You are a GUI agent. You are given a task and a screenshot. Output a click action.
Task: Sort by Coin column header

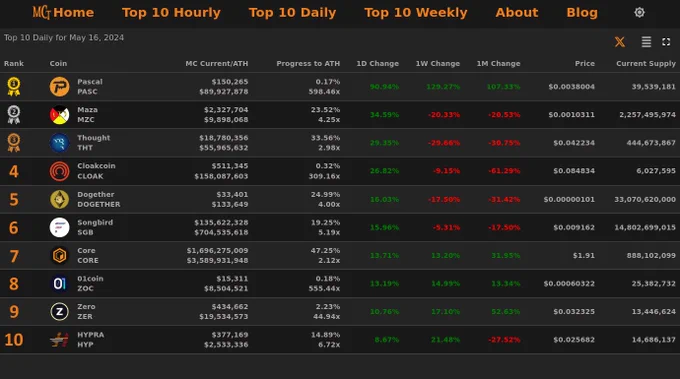(58, 63)
